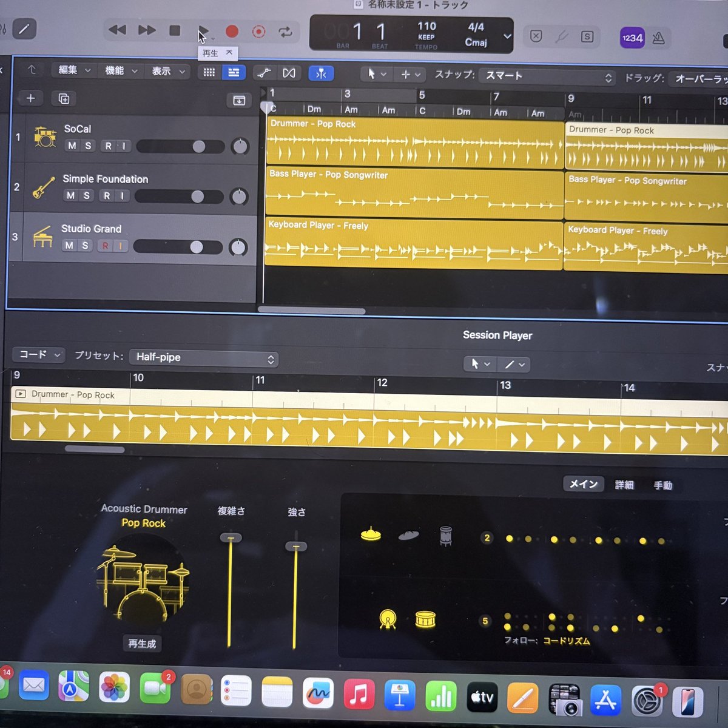Open the secondary plus tool menu
Image resolution: width=728 pixels, height=728 pixels.
409,75
